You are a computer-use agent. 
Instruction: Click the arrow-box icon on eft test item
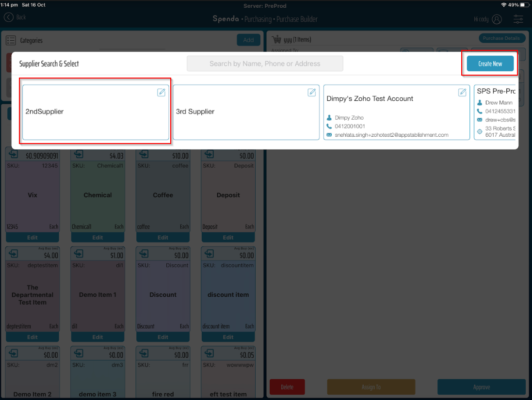(209, 353)
